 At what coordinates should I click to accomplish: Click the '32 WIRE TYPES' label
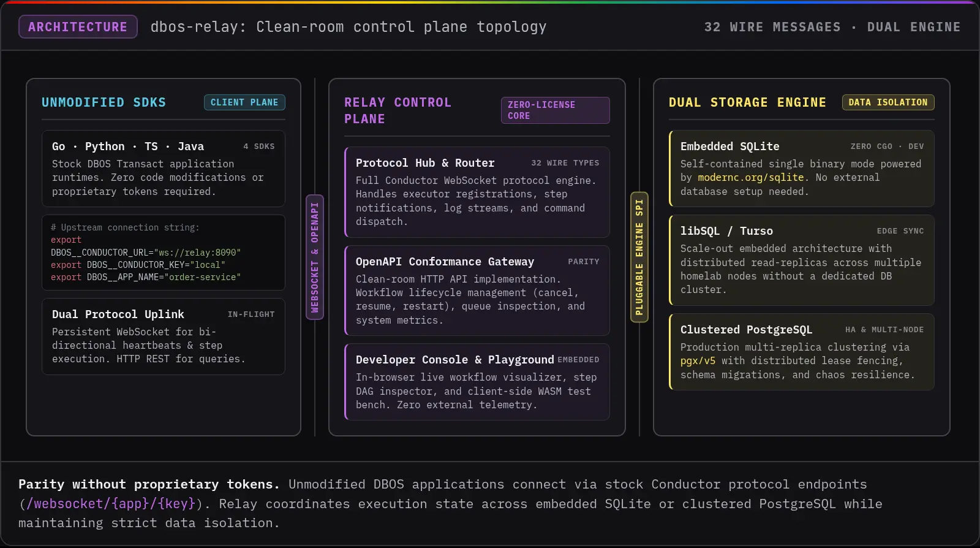point(565,163)
